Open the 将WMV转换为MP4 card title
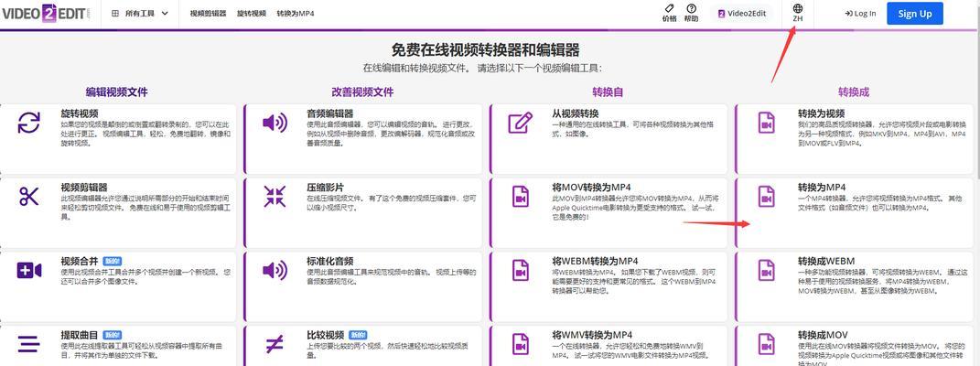 (593, 335)
